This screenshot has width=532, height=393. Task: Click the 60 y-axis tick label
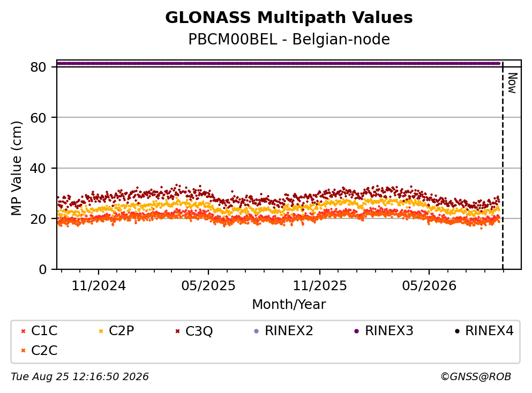click(x=38, y=118)
